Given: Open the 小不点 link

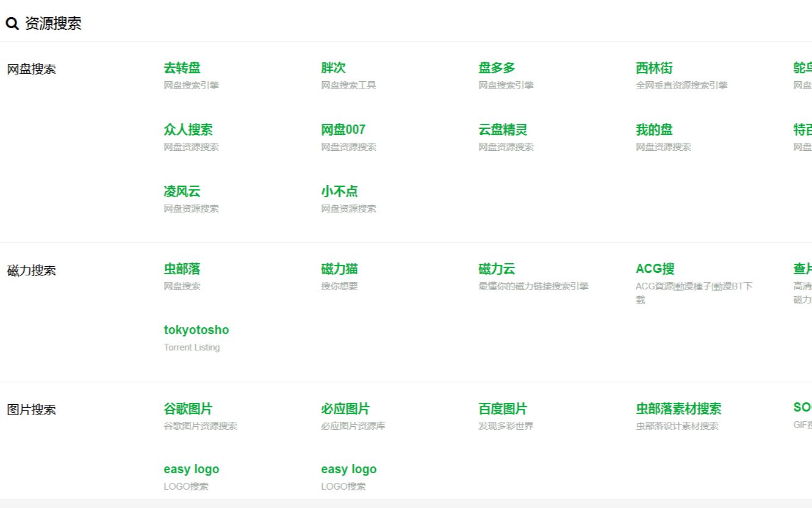Looking at the screenshot, I should [339, 191].
